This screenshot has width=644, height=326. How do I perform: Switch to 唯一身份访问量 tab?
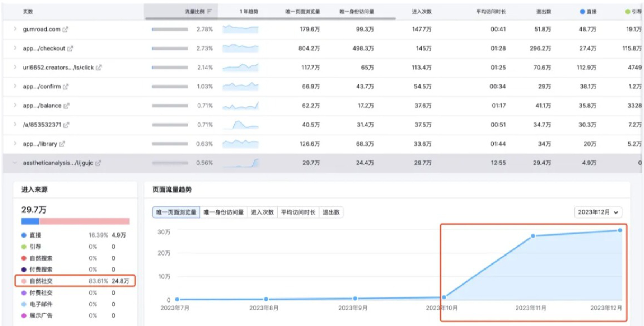[x=224, y=212]
